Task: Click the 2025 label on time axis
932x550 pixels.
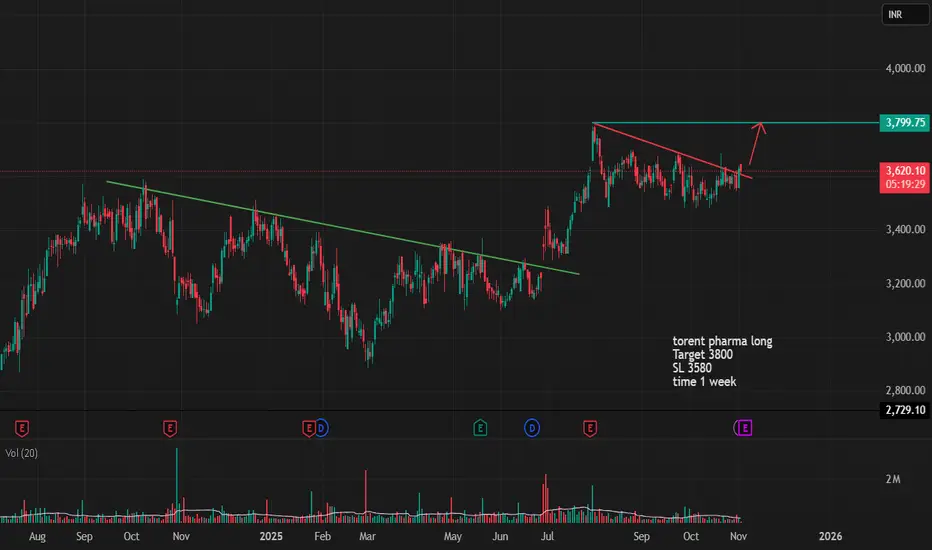Action: pyautogui.click(x=271, y=536)
